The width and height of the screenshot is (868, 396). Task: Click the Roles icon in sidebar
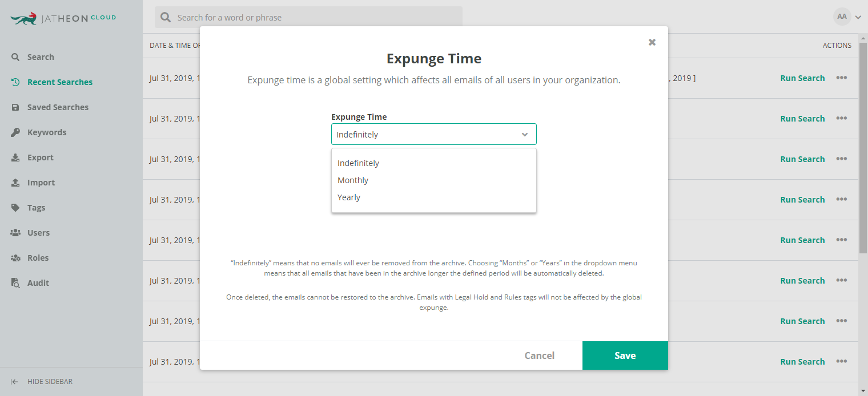click(x=15, y=258)
